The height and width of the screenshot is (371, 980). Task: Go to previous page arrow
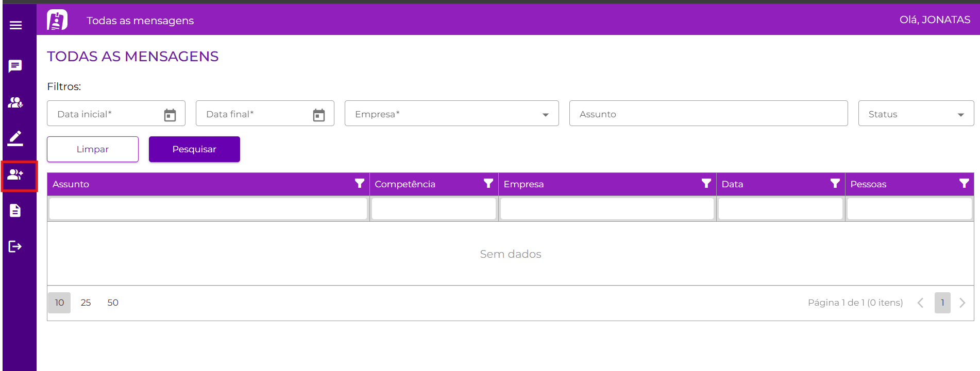(x=920, y=303)
